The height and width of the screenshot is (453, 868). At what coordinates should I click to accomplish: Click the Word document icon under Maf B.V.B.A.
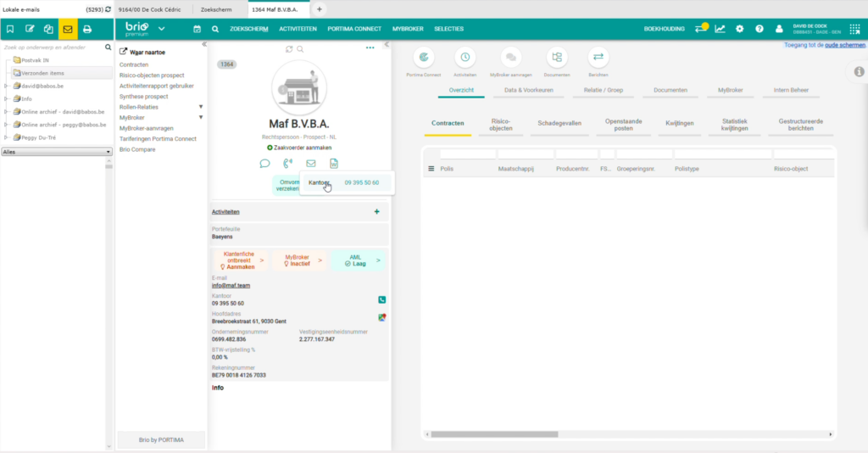[334, 164]
